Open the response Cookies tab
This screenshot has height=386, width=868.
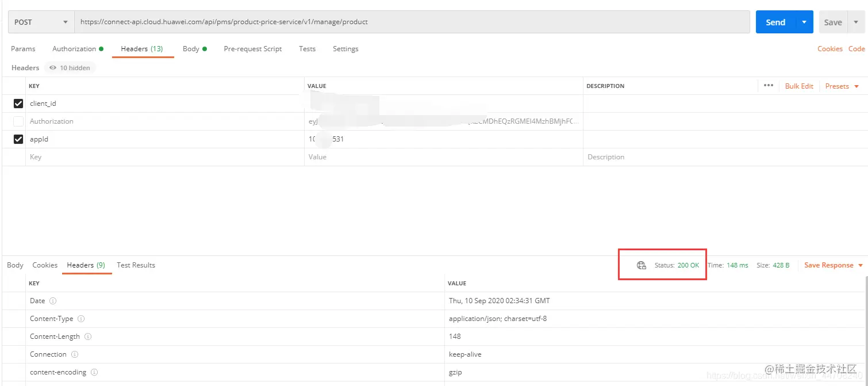point(45,265)
